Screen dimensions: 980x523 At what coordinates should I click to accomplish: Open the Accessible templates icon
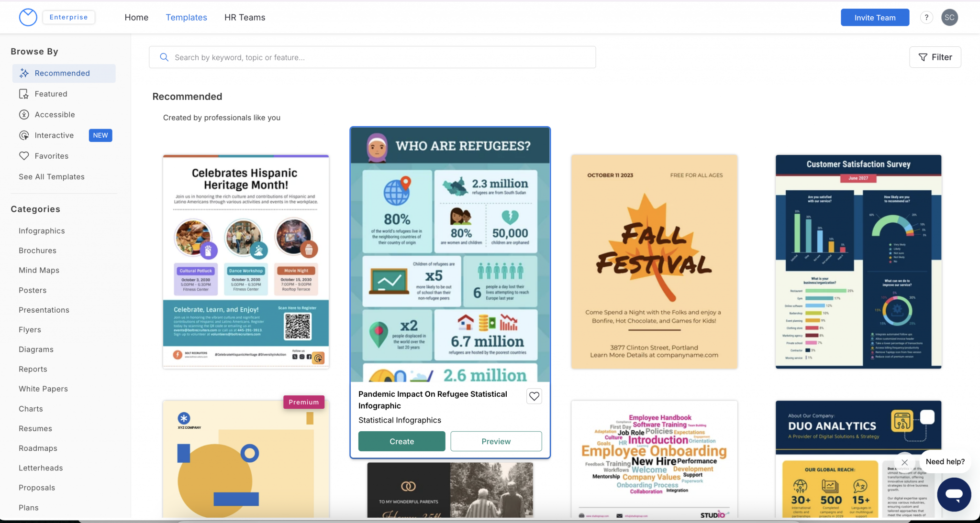24,114
